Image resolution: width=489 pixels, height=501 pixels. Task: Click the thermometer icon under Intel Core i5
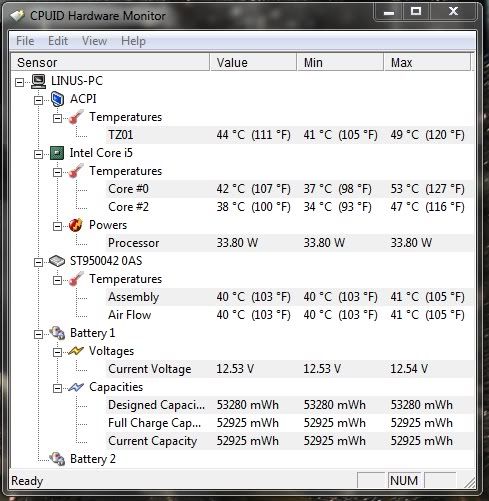point(76,171)
